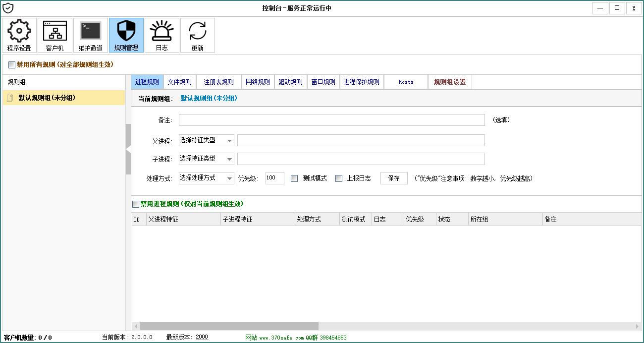
Task: Switch to the 进程规则 tab
Action: coord(147,82)
